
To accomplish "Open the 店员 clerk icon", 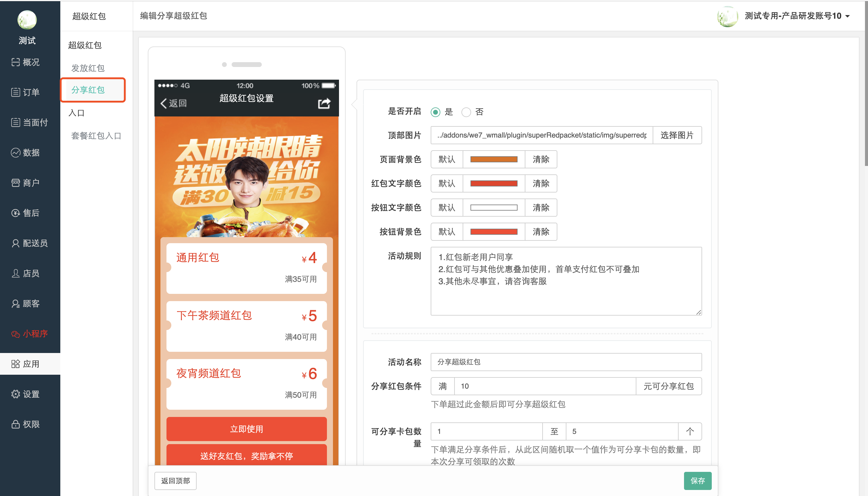I will point(16,273).
